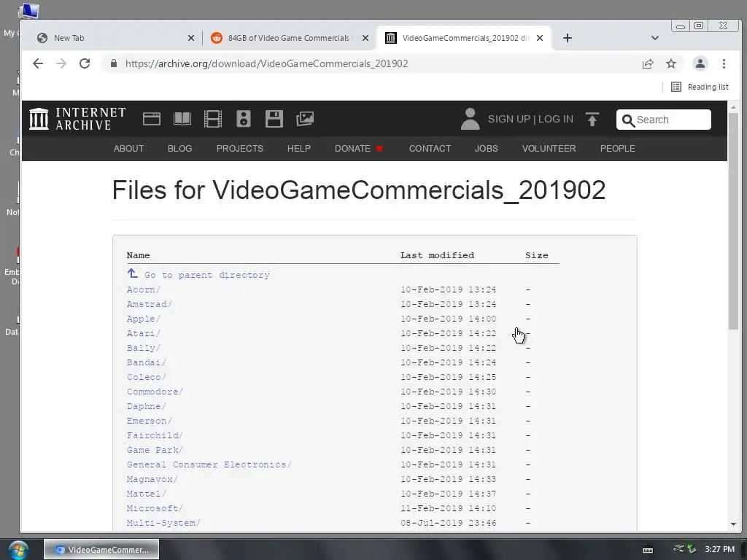This screenshot has width=747, height=560.
Task: Open a new tab with plus button
Action: (x=567, y=38)
